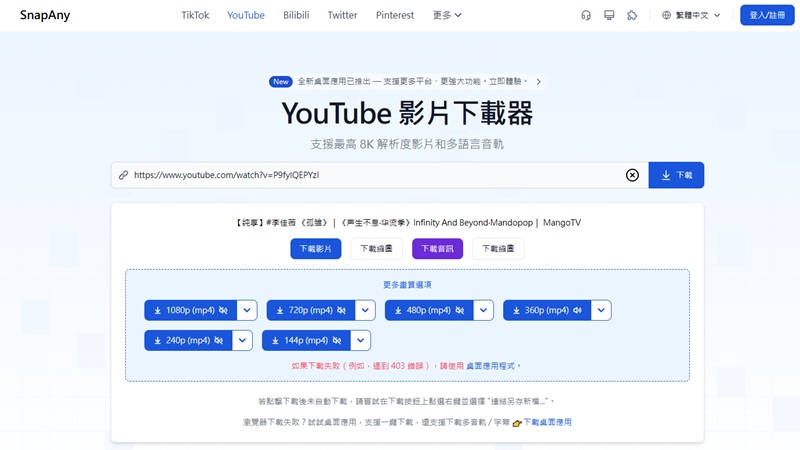
Task: Expand the 144p format dropdown arrow
Action: (x=361, y=340)
